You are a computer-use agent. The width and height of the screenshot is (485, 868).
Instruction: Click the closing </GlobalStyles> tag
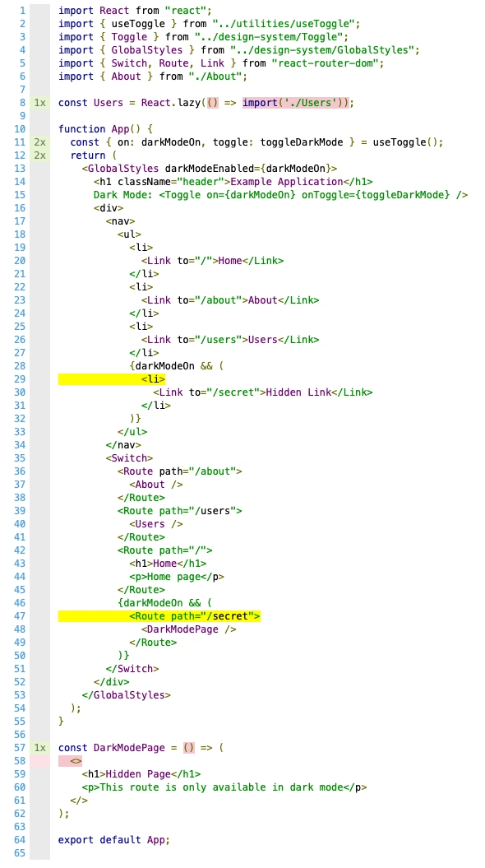point(126,695)
